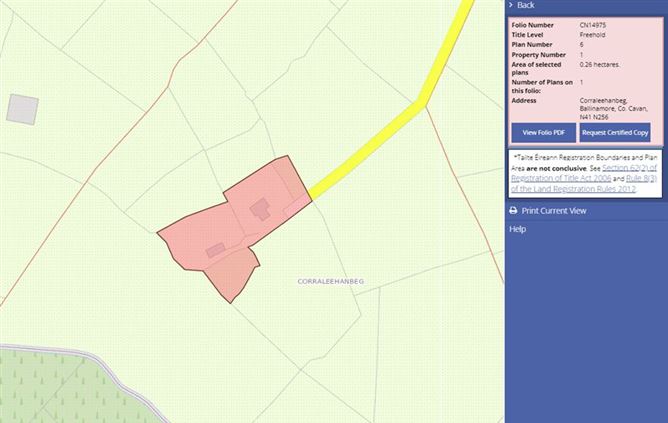Open the Help menu item

point(518,229)
